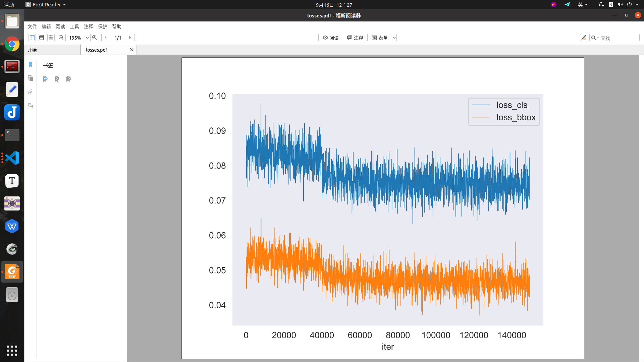Click the print document icon

pos(42,38)
